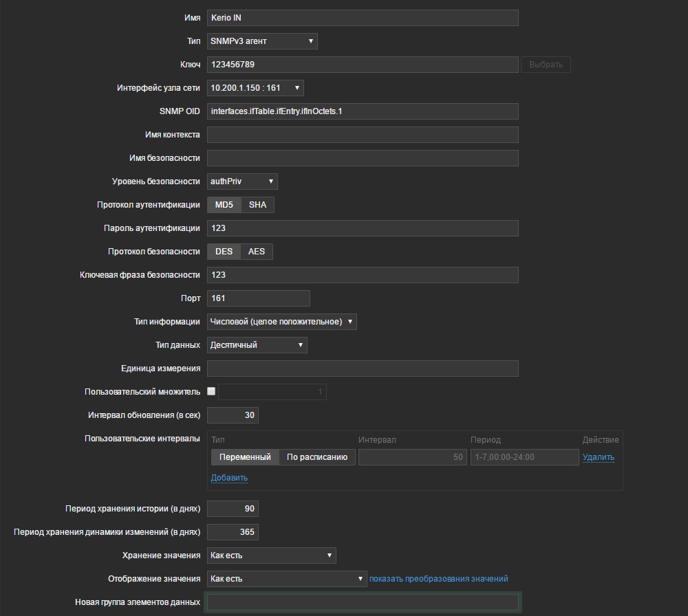This screenshot has height=616, width=688.
Task: Click the Период field 1-7,00:00-24:00
Action: coord(524,457)
